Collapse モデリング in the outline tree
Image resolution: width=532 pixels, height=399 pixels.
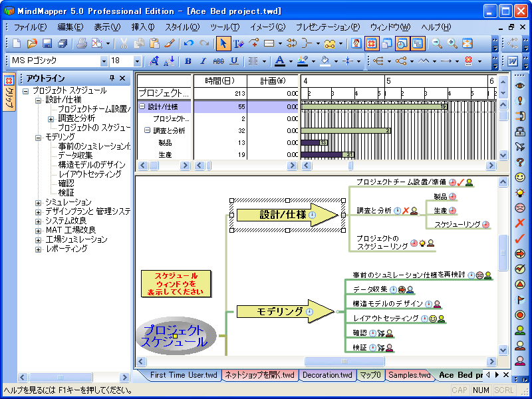pos(38,138)
